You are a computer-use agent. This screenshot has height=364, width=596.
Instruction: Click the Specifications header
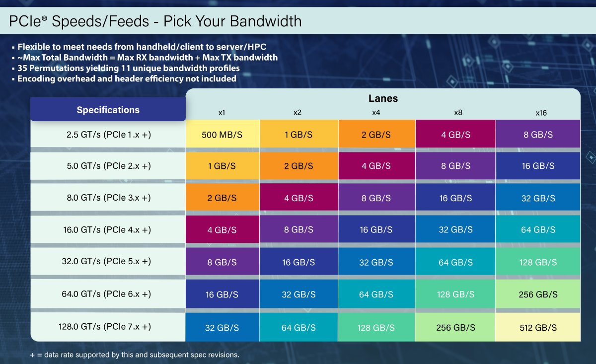[108, 110]
